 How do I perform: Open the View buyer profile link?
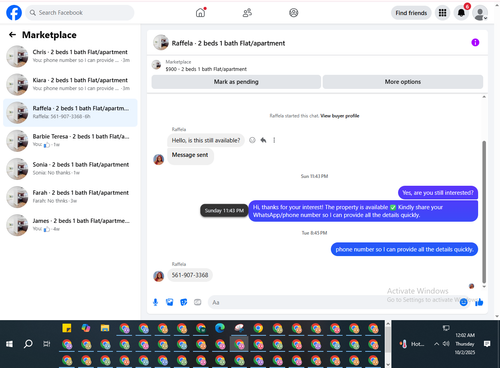pos(340,116)
